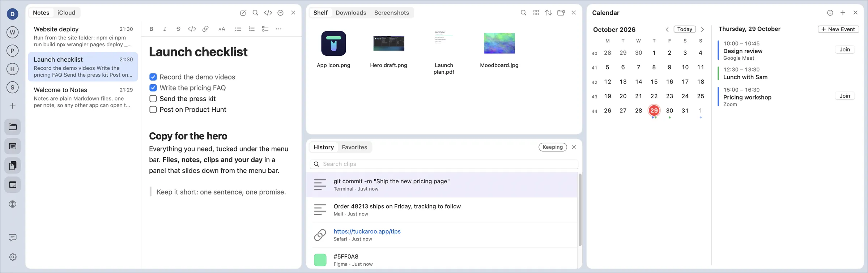The width and height of the screenshot is (868, 273).
Task: Apply bold formatting in the note editor
Action: (x=152, y=29)
